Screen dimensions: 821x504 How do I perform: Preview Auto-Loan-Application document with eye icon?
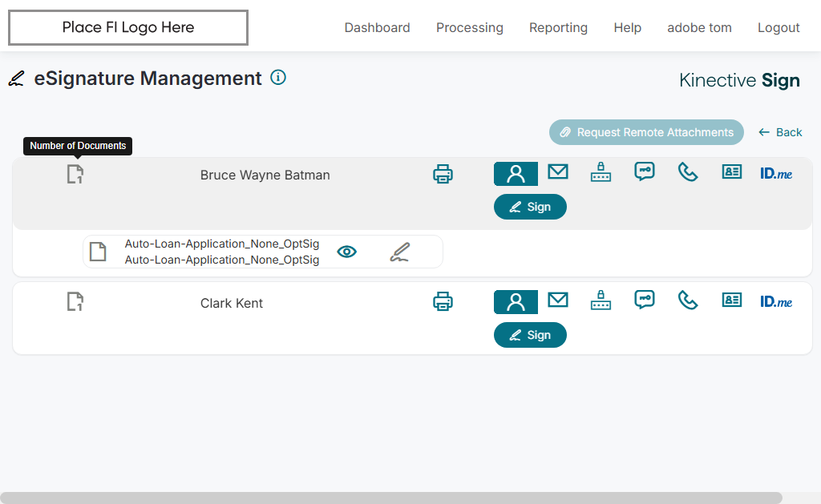pyautogui.click(x=346, y=252)
